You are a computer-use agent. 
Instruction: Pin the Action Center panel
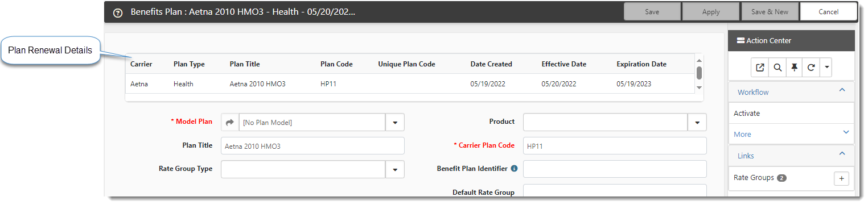click(x=794, y=68)
